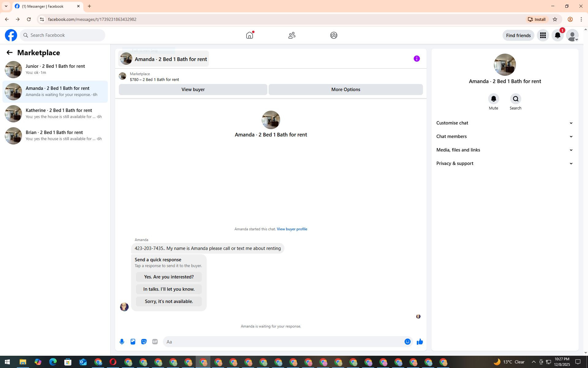The height and width of the screenshot is (368, 588).
Task: Open the Friends icon in top navigation
Action: [x=292, y=35]
